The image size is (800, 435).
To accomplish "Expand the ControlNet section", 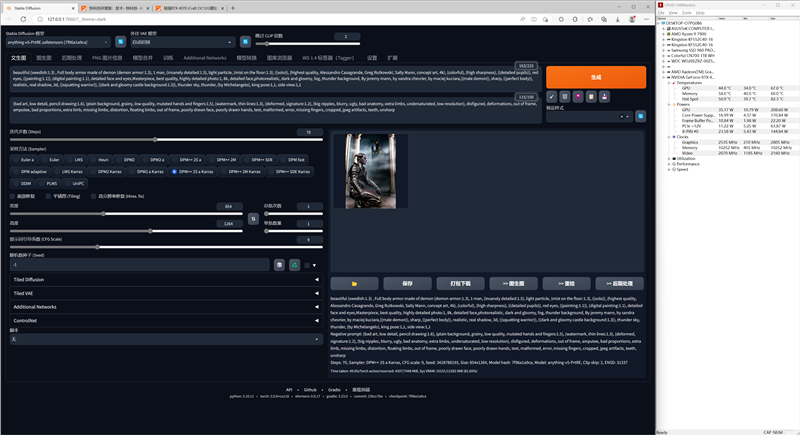I will point(166,321).
